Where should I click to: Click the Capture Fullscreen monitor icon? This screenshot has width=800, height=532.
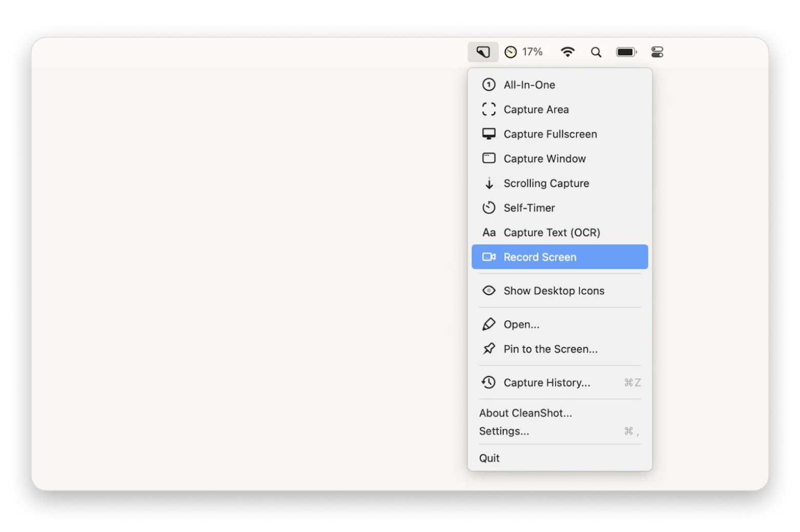click(489, 134)
